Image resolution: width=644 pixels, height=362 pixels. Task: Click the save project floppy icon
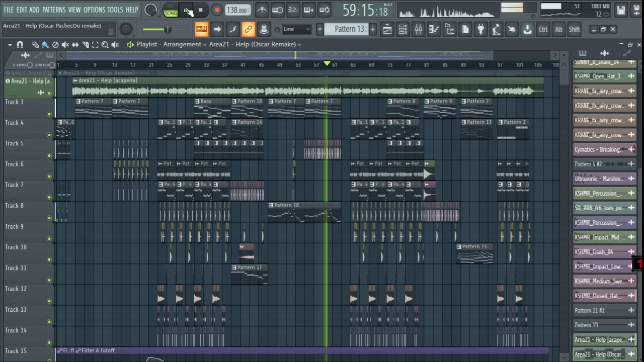pyautogui.click(x=621, y=10)
